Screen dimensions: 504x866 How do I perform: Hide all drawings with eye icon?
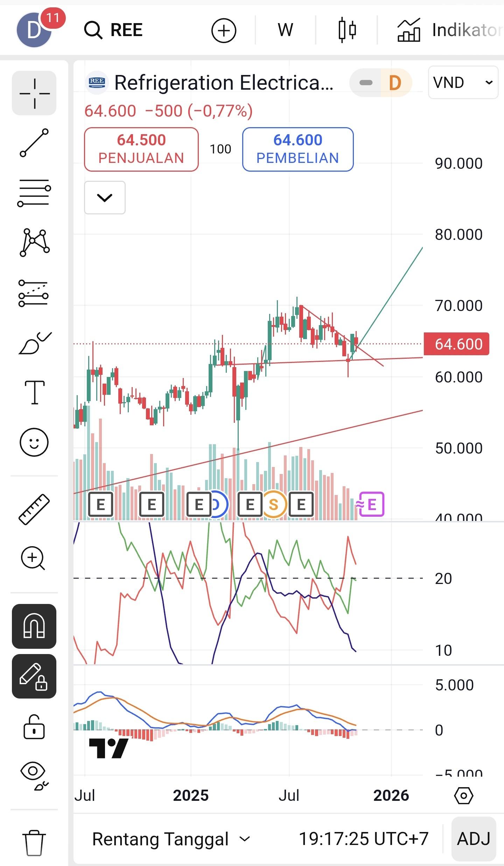tap(34, 776)
